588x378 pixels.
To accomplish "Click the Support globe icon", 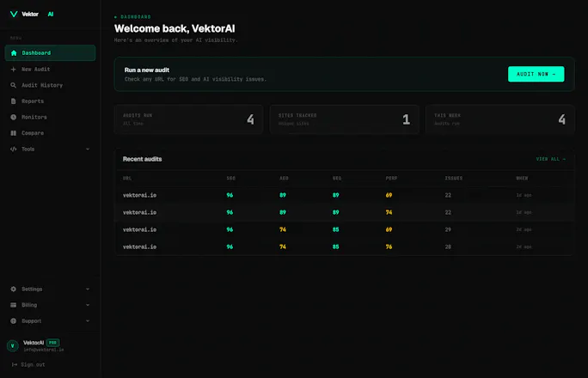I will 14,321.
